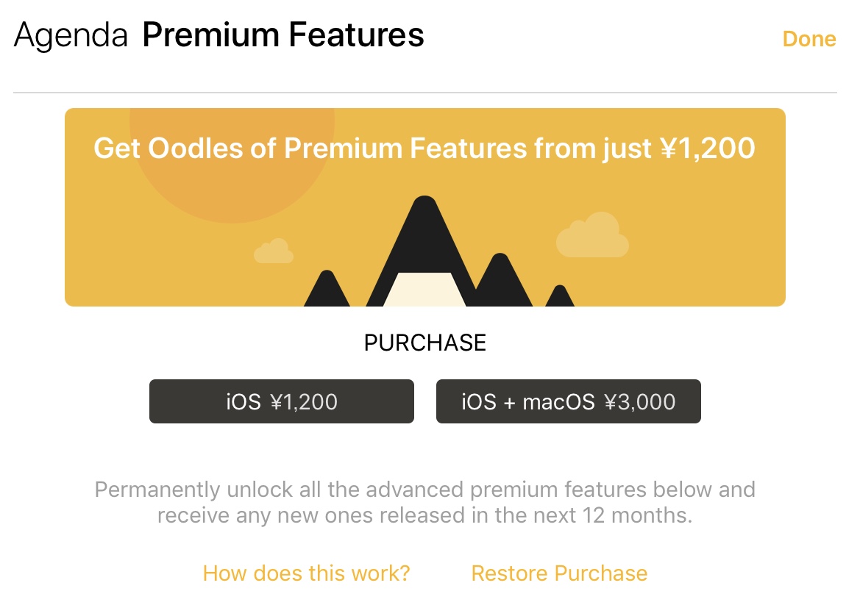Tap the ¥1,200 price in banner headline
This screenshot has width=860, height=616.
pos(708,148)
